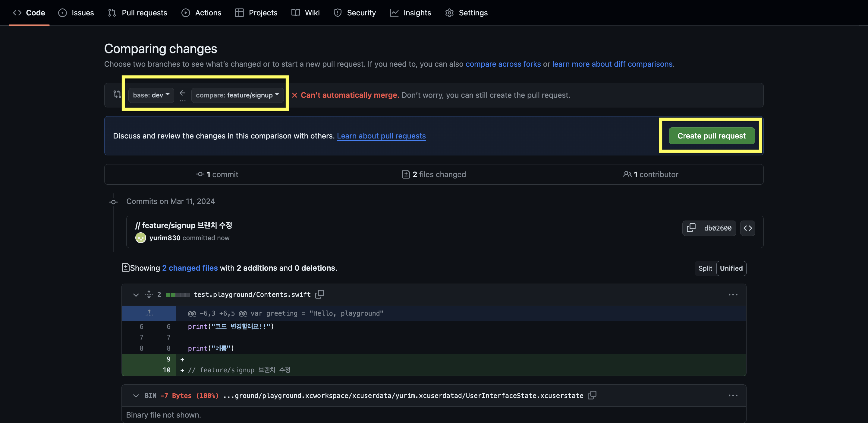The width and height of the screenshot is (868, 423).
Task: Collapse the Contents.swift file diff
Action: pos(136,295)
